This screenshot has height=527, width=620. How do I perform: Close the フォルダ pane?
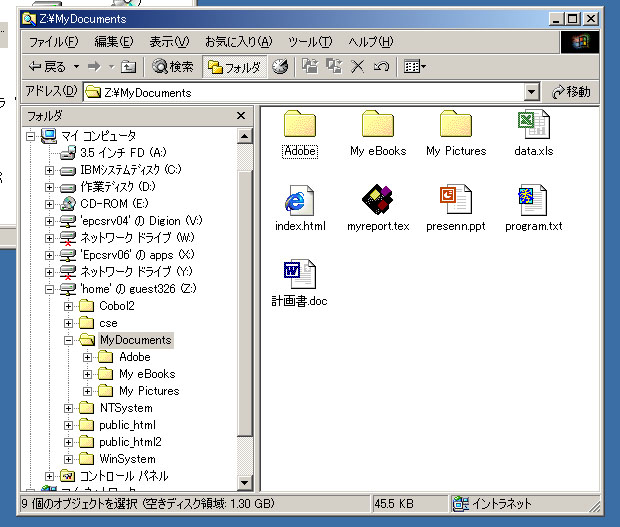pos(241,116)
